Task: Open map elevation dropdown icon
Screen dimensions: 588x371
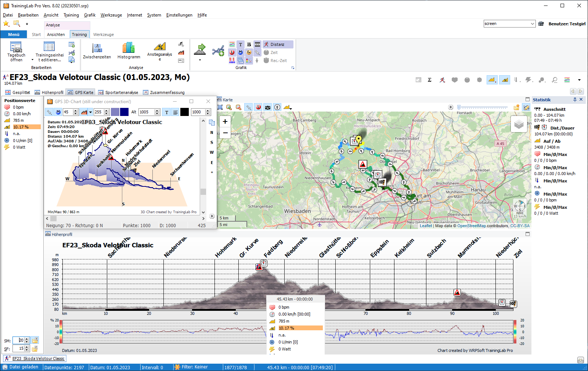Action: point(287,107)
